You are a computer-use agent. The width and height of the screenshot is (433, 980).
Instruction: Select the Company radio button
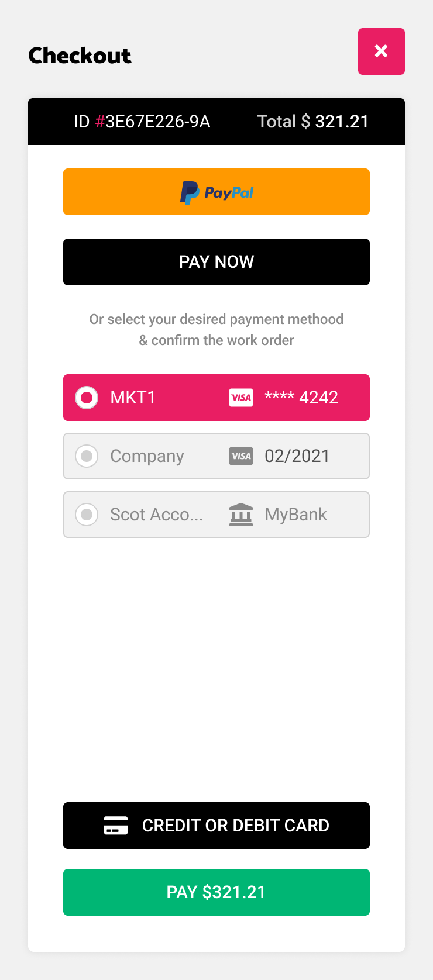click(87, 456)
